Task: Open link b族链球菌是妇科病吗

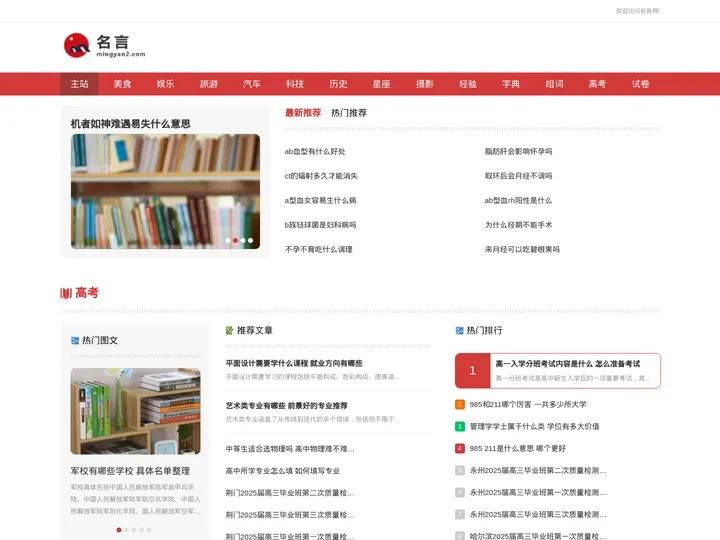Action: (320, 225)
